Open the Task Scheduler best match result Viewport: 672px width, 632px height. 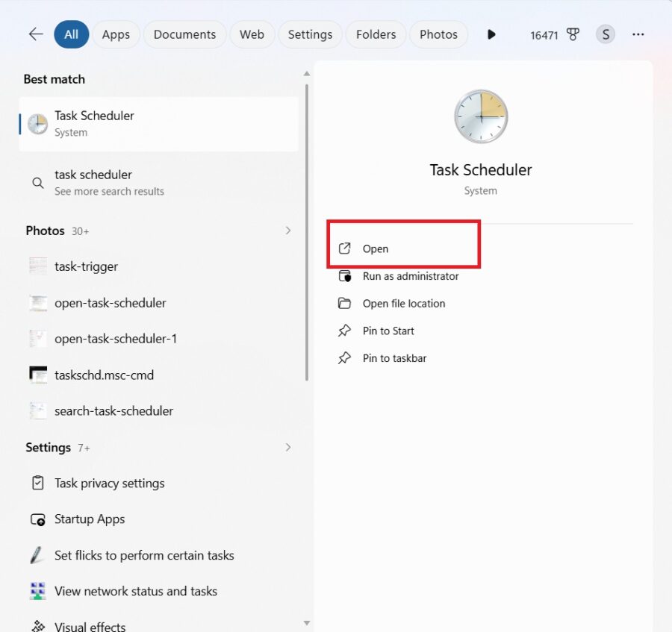pos(158,124)
